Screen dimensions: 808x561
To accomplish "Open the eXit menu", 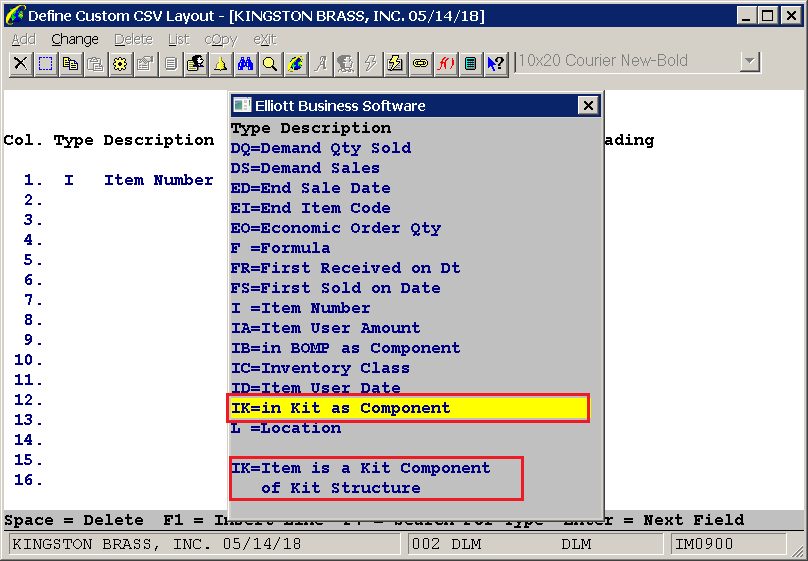I will 265,39.
